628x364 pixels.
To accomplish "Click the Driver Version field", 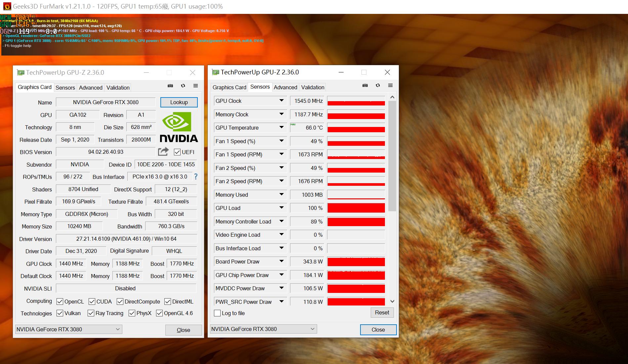I will click(x=126, y=239).
